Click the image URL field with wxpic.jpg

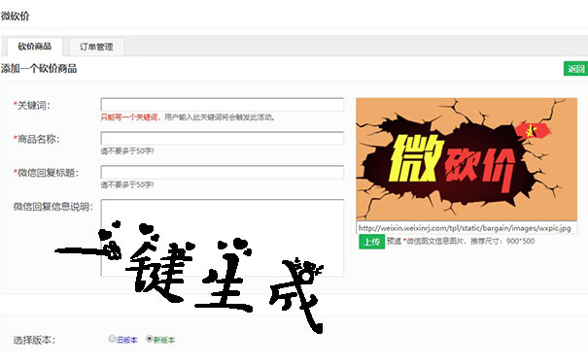[467, 228]
